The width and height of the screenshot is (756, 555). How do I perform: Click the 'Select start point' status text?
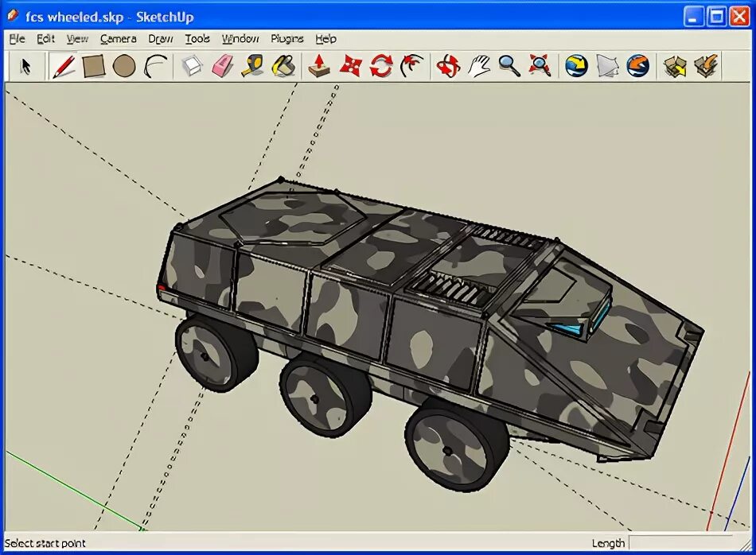pos(45,543)
